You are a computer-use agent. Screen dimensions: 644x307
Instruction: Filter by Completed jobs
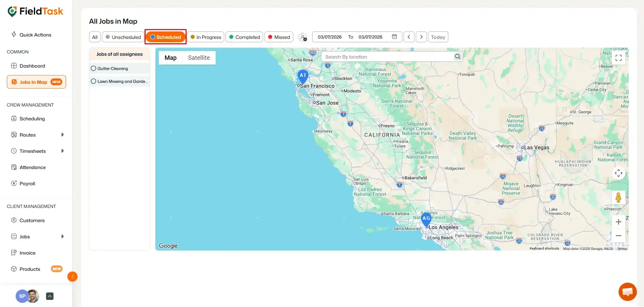(x=244, y=37)
